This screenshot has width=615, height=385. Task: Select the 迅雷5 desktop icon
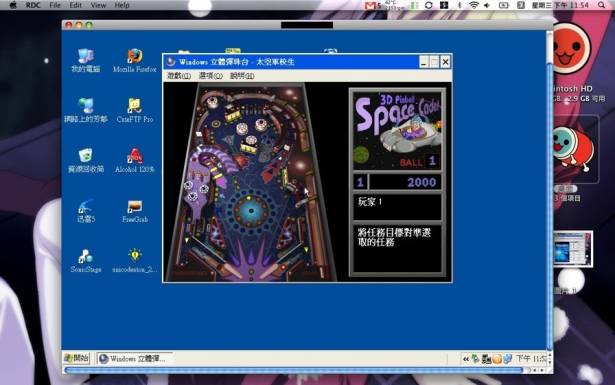(x=86, y=211)
